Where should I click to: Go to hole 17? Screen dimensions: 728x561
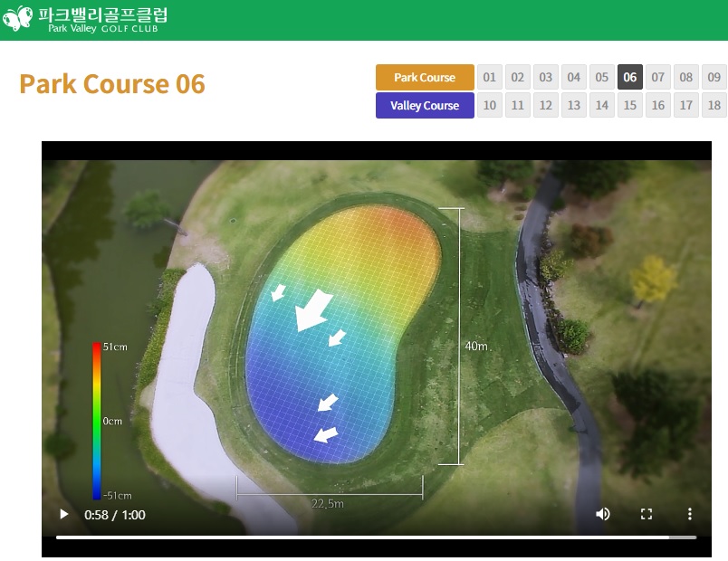(686, 105)
